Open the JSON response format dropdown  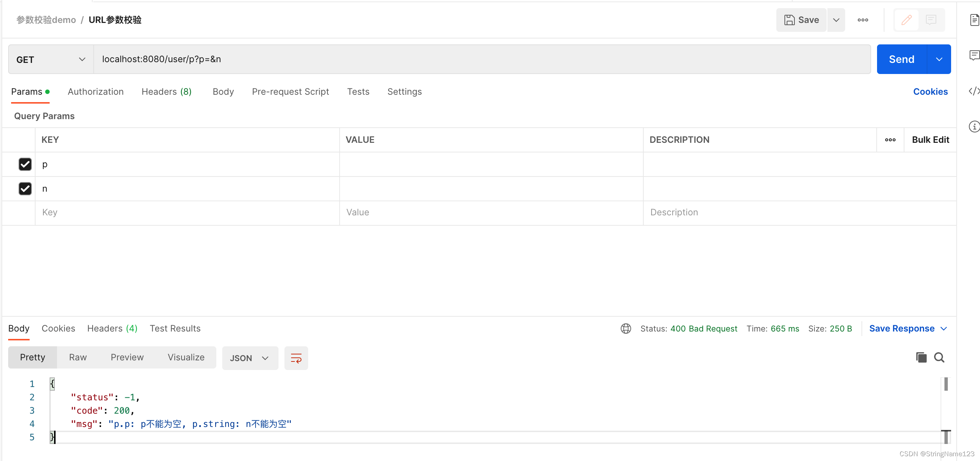pos(250,358)
